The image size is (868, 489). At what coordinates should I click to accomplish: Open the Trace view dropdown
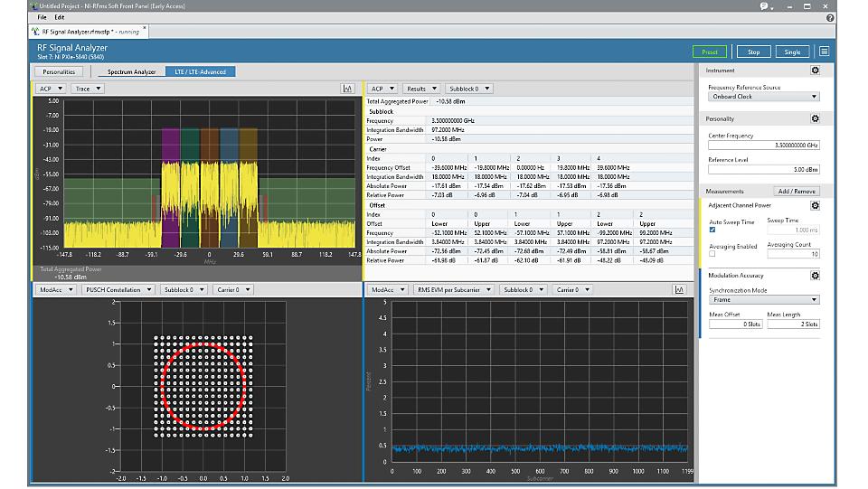88,89
